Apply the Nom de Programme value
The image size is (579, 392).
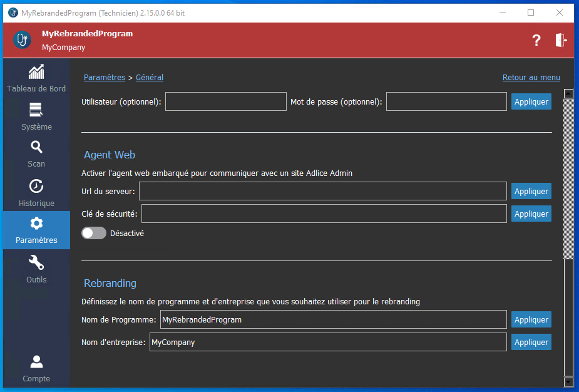(531, 320)
